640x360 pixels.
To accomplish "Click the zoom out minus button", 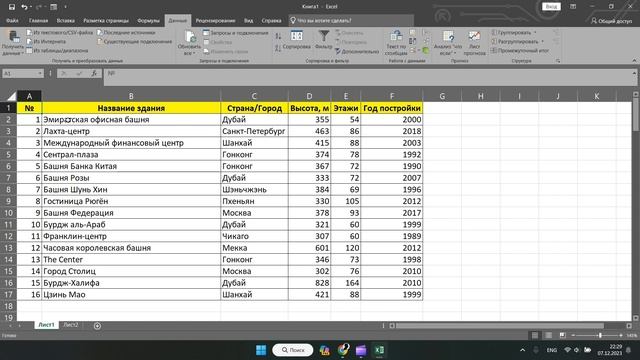I will tap(573, 335).
